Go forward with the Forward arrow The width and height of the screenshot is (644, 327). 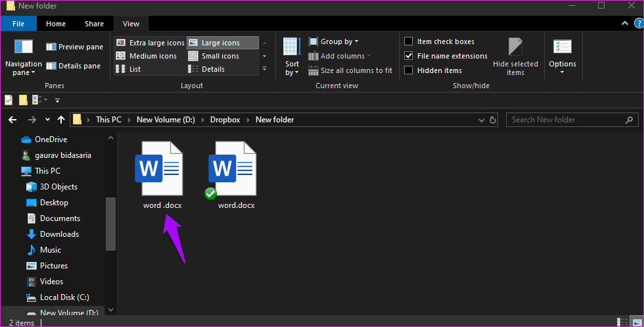(32, 120)
